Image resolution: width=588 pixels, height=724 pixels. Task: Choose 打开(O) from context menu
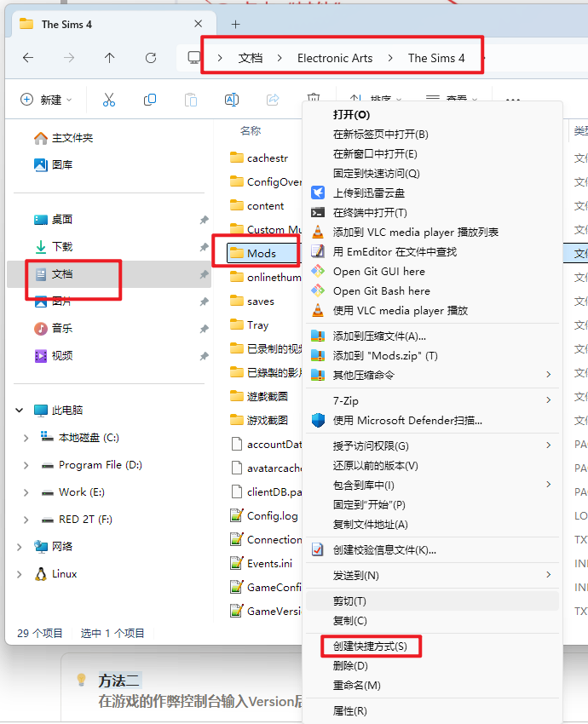[351, 114]
